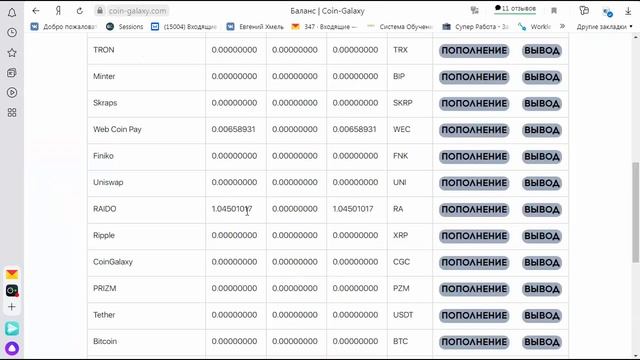Viewport: 640px width, 360px height.
Task: Open the 347 Входящие mail bookmark
Action: click(x=324, y=27)
